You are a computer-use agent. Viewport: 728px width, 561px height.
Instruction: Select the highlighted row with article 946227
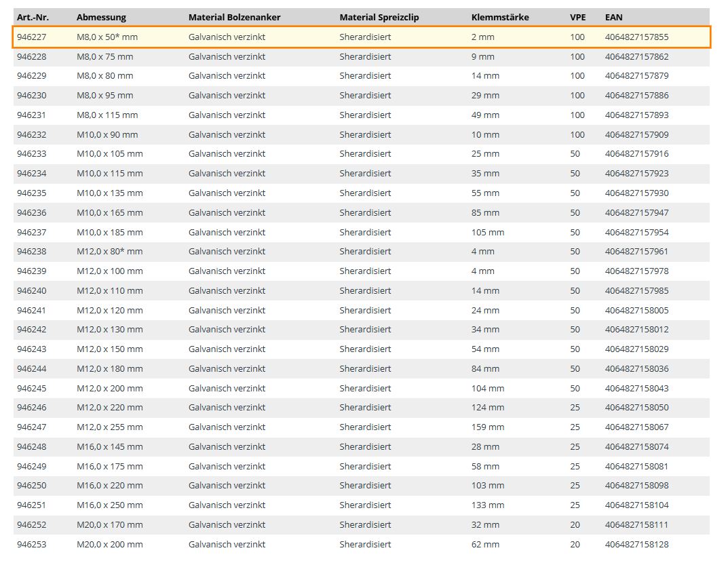[x=361, y=37]
